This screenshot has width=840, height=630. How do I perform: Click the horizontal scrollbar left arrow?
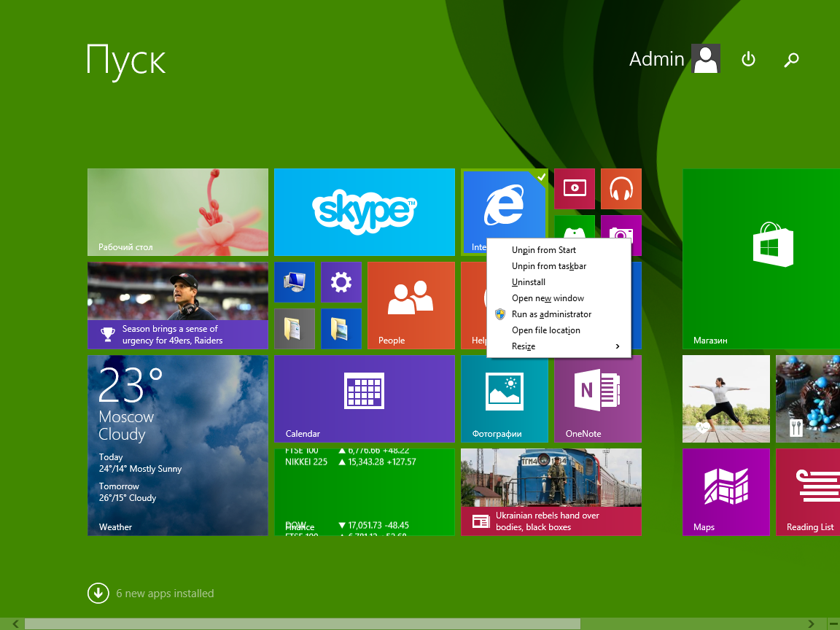(x=15, y=623)
